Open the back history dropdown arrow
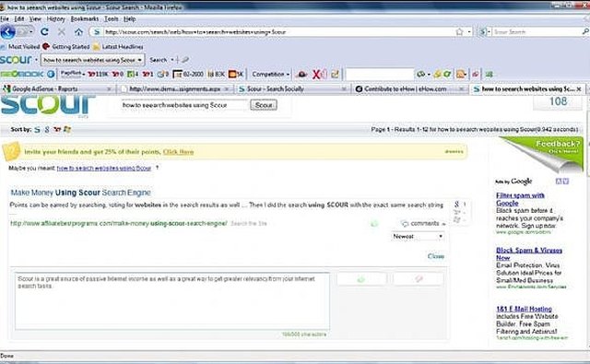Screen dimensions: 590x364 click(x=30, y=32)
